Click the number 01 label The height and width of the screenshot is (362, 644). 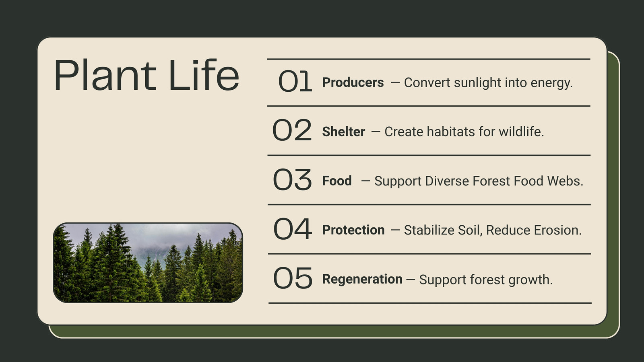tap(295, 82)
